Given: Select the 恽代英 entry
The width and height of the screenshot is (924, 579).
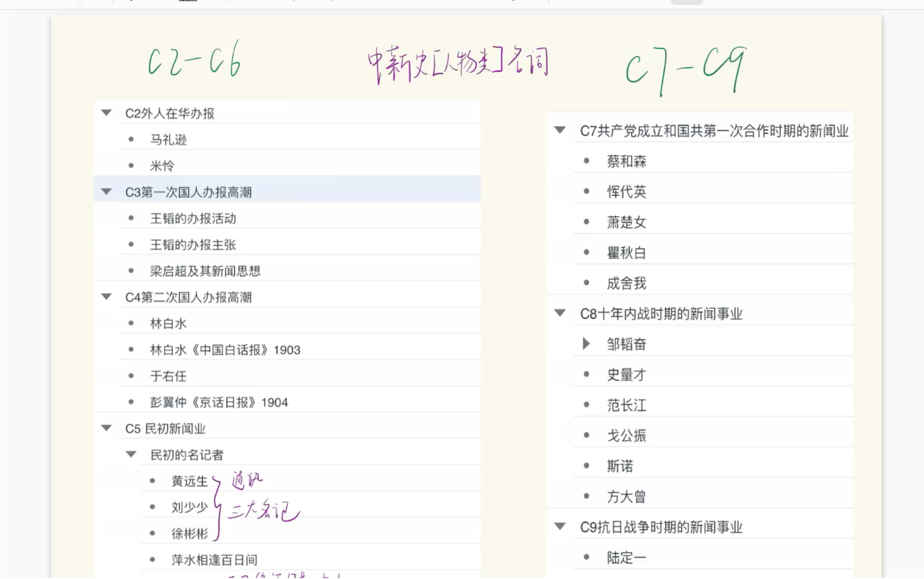Looking at the screenshot, I should 626,192.
